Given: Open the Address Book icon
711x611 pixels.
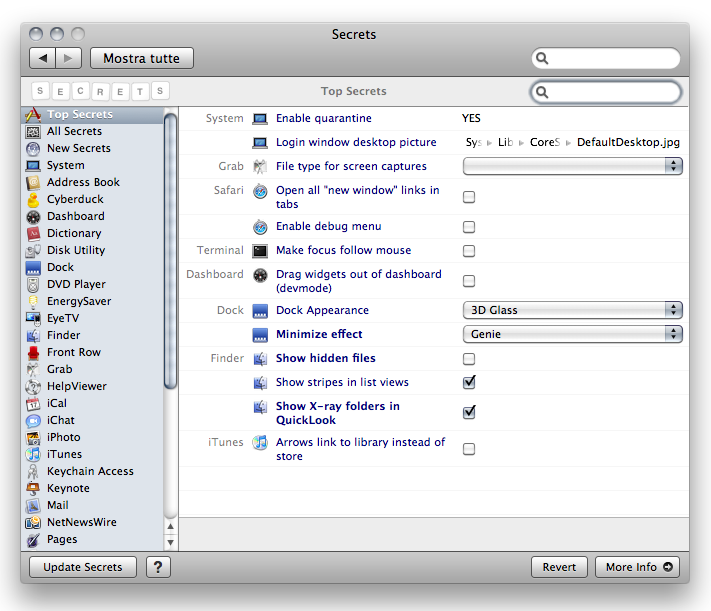Looking at the screenshot, I should (33, 182).
